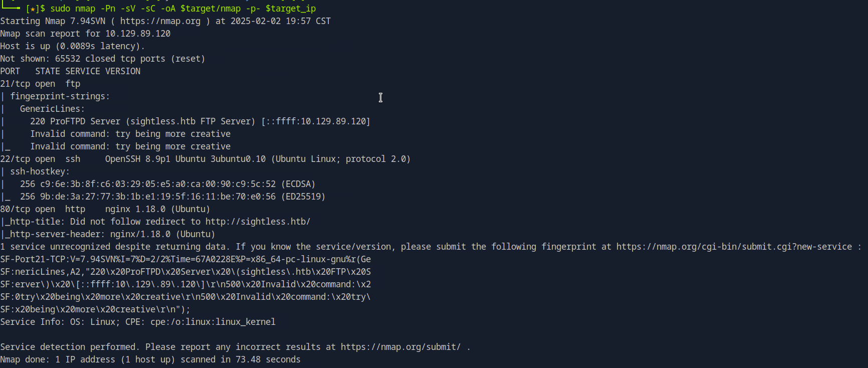Click the ECDSA host key fingerprint

pyautogui.click(x=158, y=184)
